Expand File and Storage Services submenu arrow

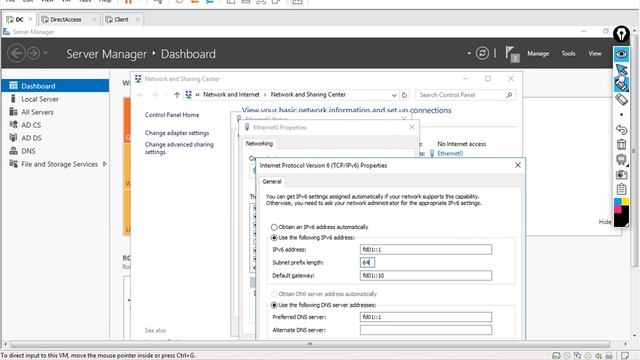105,164
